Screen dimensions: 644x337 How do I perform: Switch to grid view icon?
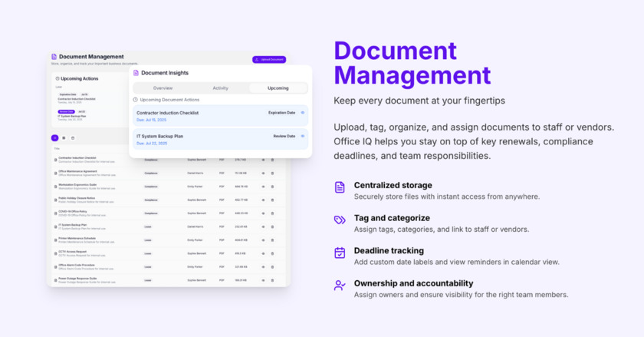[x=64, y=138]
